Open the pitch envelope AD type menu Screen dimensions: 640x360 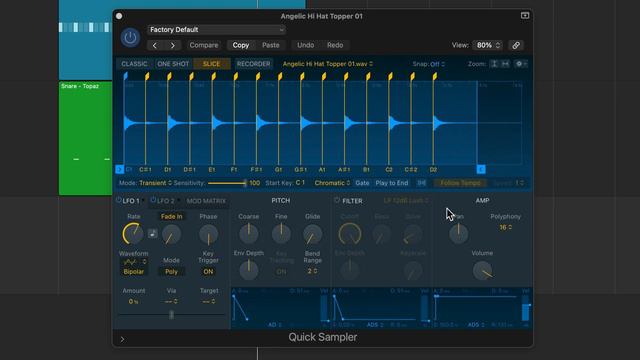tap(275, 325)
